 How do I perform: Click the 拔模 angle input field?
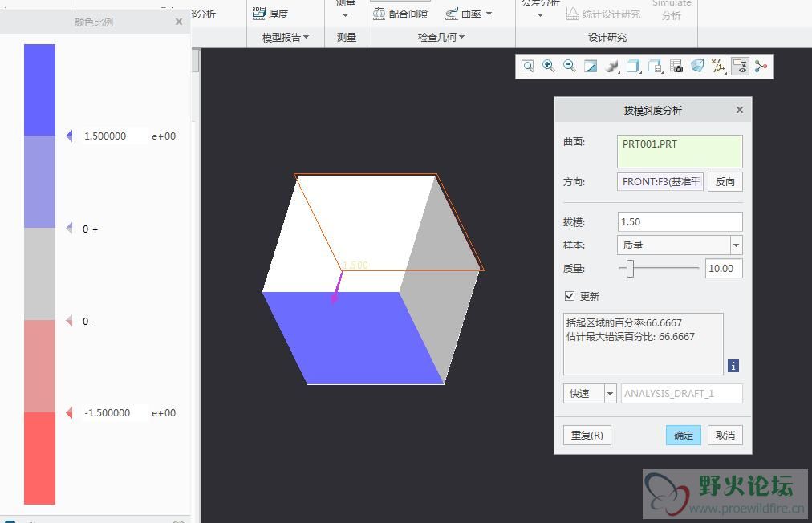click(680, 221)
